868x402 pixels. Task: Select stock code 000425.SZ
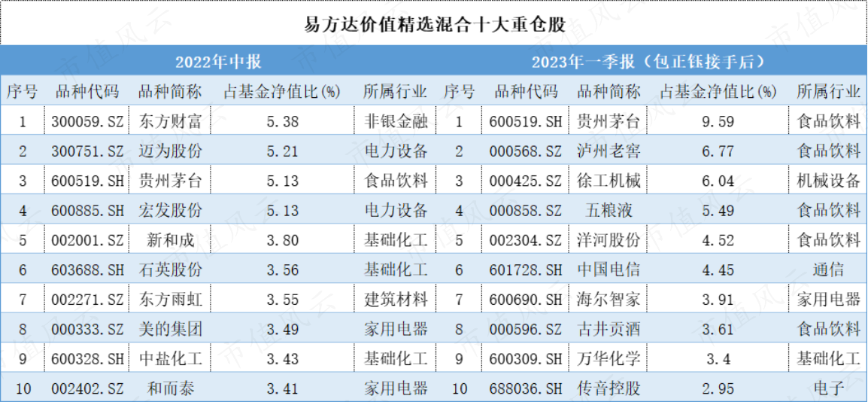click(x=525, y=181)
